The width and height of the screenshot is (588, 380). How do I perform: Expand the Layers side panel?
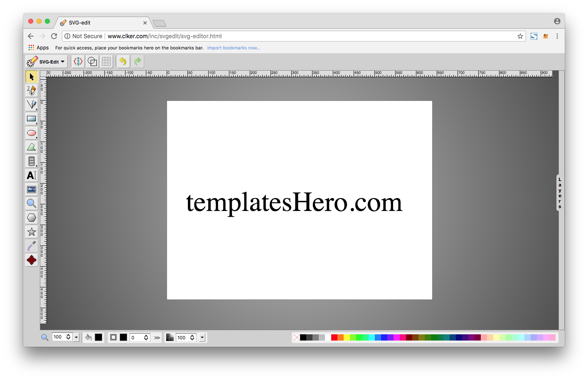(x=560, y=193)
